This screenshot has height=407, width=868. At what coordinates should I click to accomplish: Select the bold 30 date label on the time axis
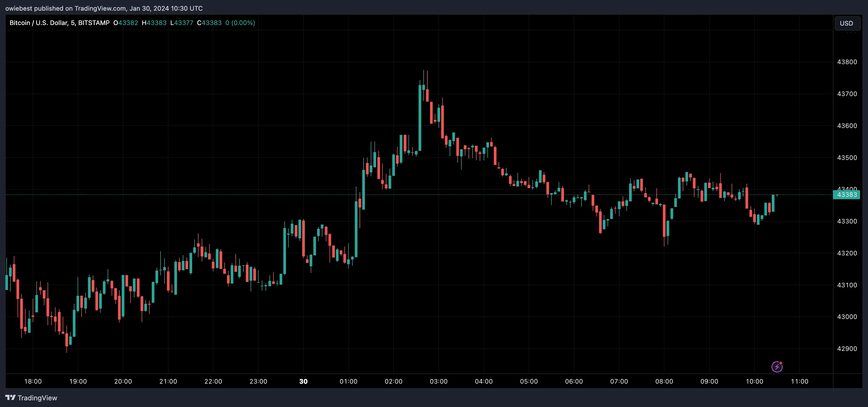point(303,381)
